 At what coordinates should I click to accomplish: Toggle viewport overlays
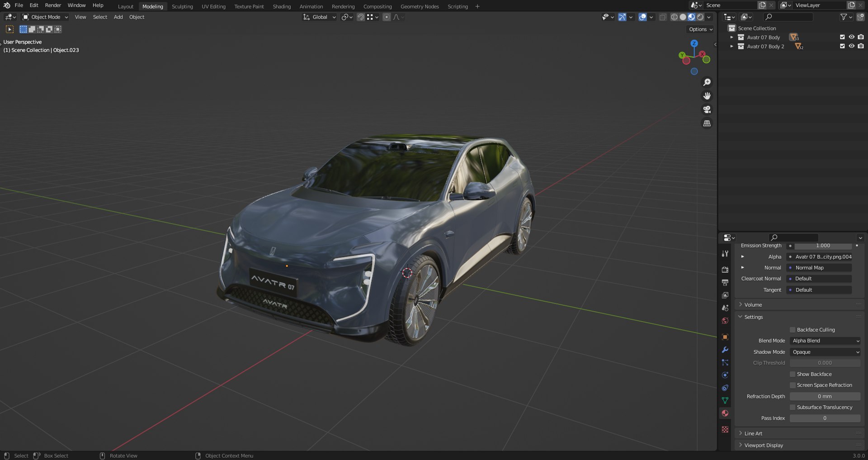coord(642,17)
